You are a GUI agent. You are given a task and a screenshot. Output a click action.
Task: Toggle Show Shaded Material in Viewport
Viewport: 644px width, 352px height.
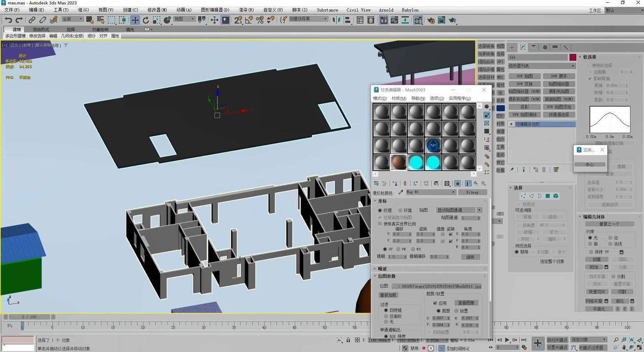[x=458, y=183]
